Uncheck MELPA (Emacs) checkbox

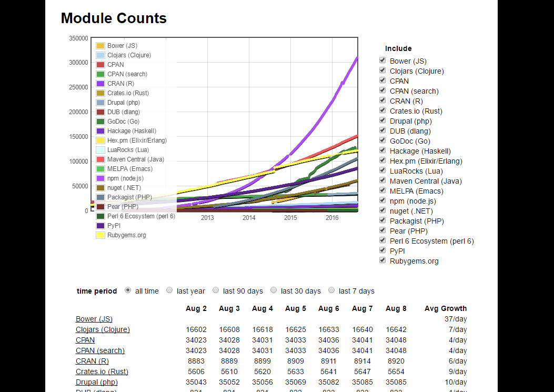(382, 190)
